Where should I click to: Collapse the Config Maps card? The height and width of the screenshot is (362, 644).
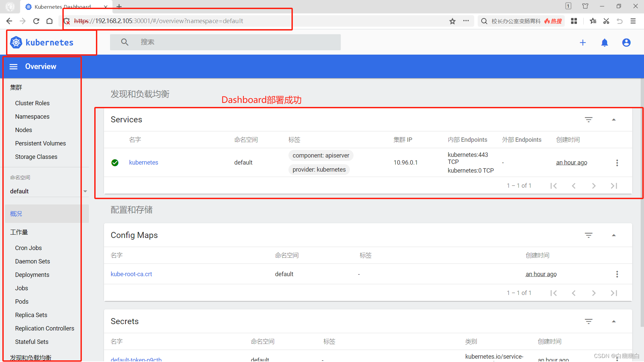[614, 235]
